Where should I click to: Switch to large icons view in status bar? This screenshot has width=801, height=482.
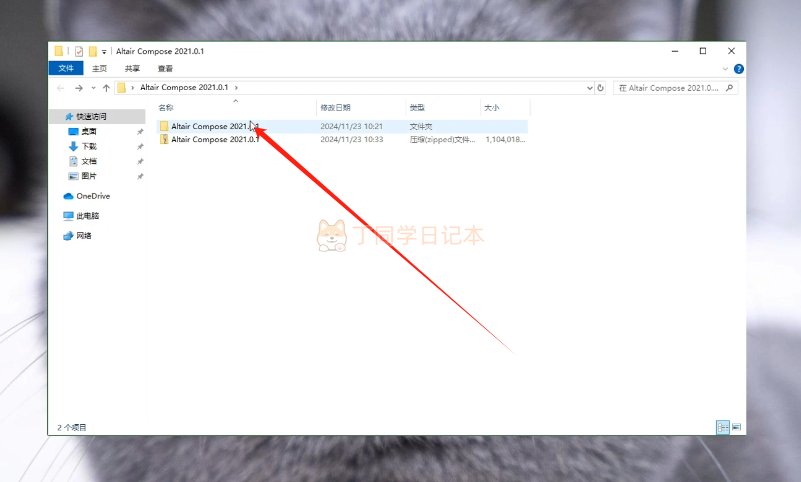736,427
